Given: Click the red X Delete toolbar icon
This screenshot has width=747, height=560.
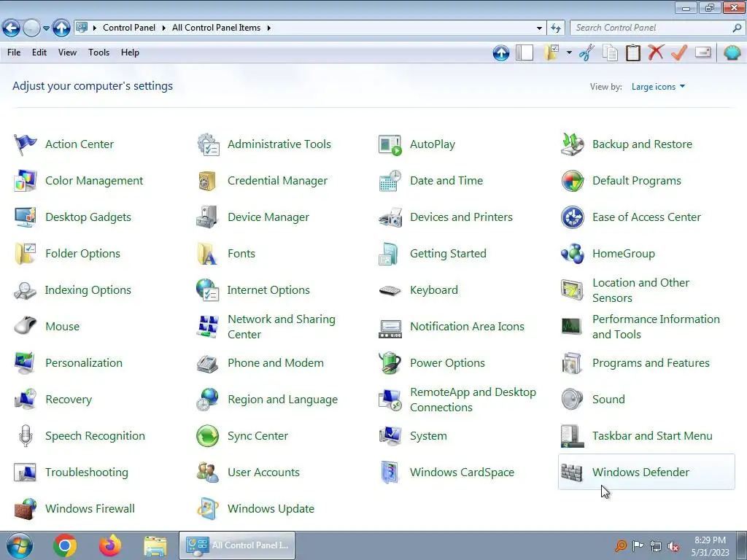Looking at the screenshot, I should [x=656, y=52].
